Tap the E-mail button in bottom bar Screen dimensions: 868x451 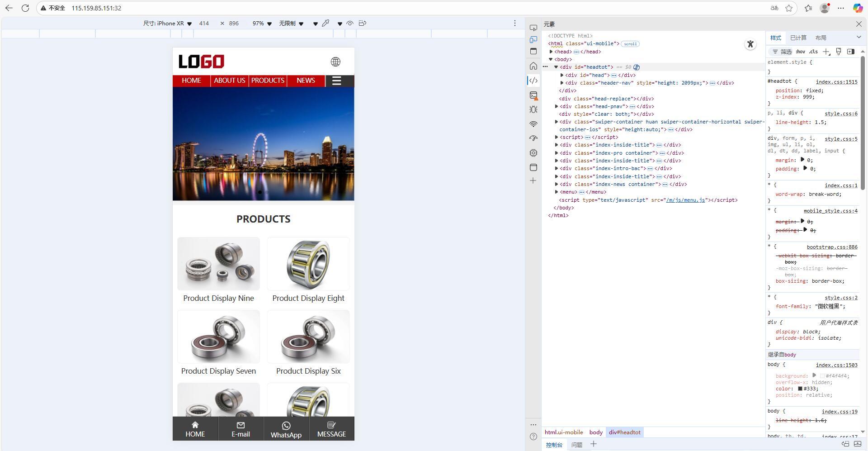[241, 429]
